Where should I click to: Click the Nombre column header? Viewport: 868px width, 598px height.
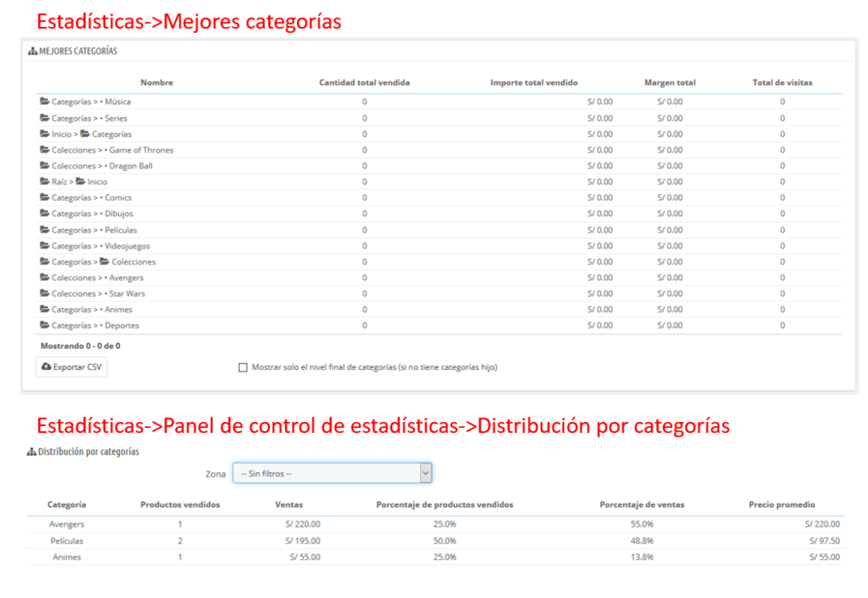(156, 82)
